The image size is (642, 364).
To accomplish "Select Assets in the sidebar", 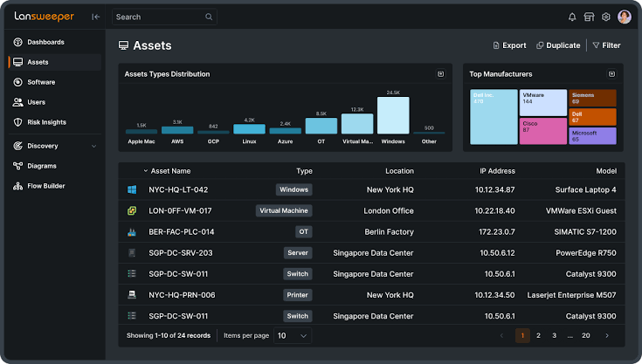I will pos(55,62).
